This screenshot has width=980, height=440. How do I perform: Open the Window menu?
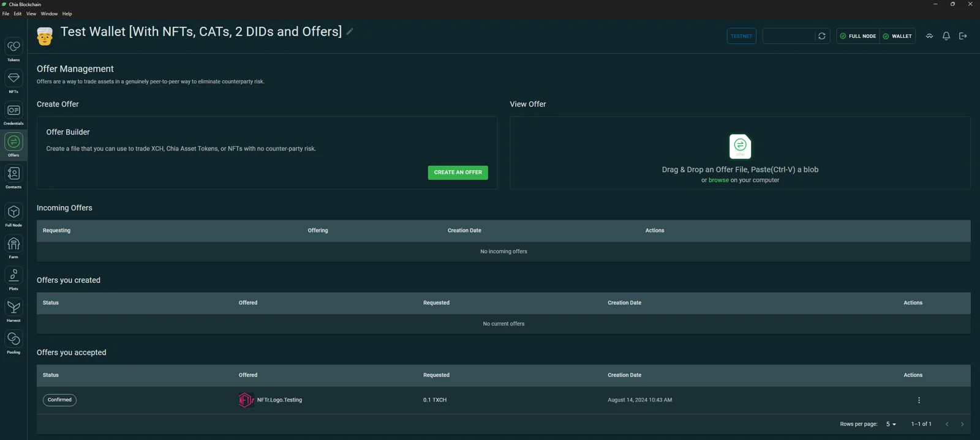50,13
